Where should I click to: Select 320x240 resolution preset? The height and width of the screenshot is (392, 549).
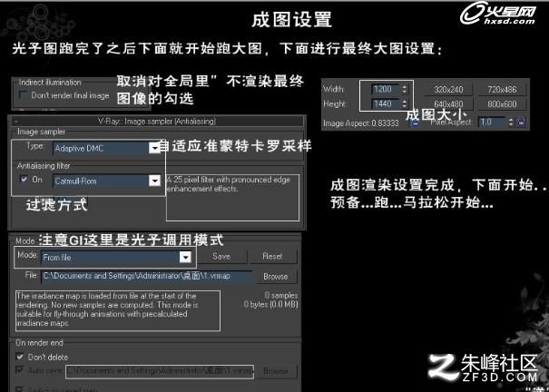point(448,89)
